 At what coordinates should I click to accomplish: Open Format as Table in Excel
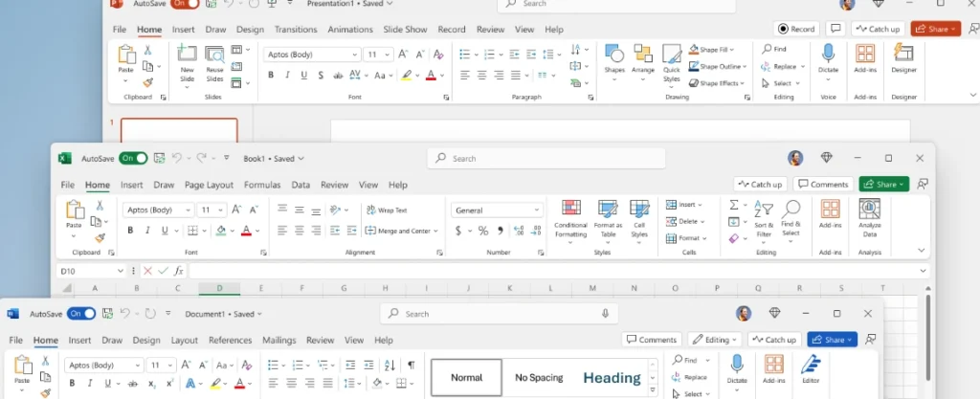(x=608, y=220)
